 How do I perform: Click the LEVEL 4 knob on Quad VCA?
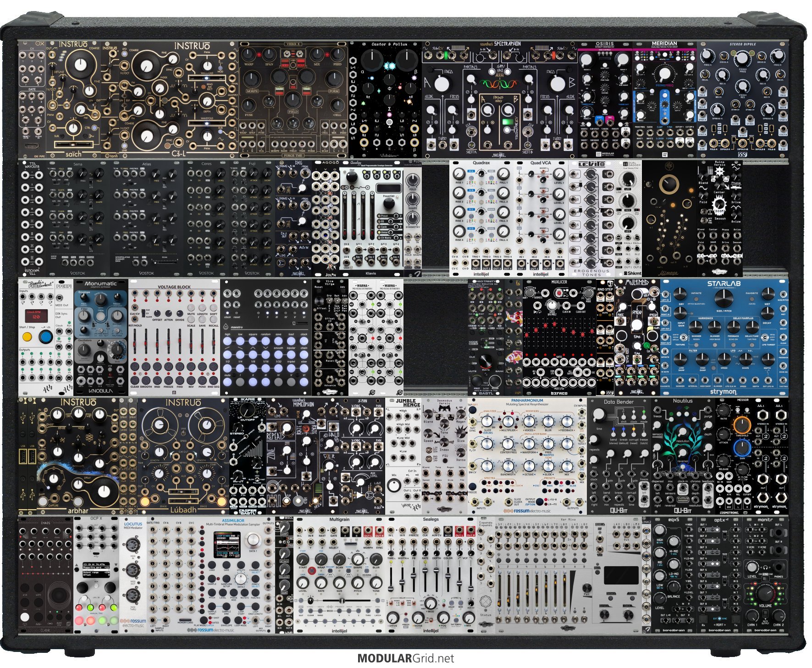pyautogui.click(x=559, y=234)
